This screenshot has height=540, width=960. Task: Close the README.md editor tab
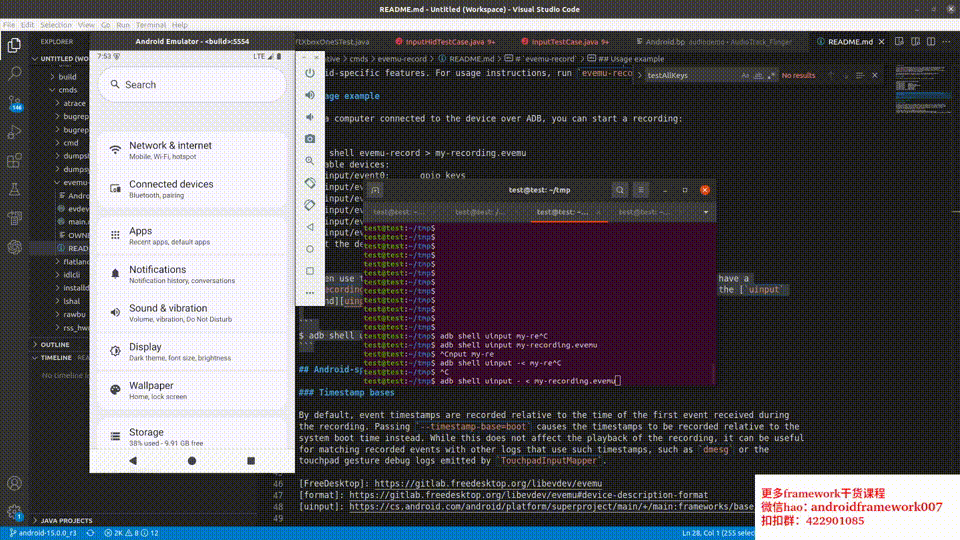coord(882,42)
